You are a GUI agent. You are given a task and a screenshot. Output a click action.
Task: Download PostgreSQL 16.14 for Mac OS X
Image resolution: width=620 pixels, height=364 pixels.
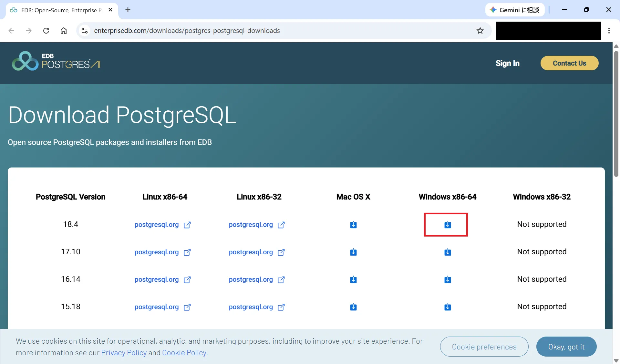353,279
